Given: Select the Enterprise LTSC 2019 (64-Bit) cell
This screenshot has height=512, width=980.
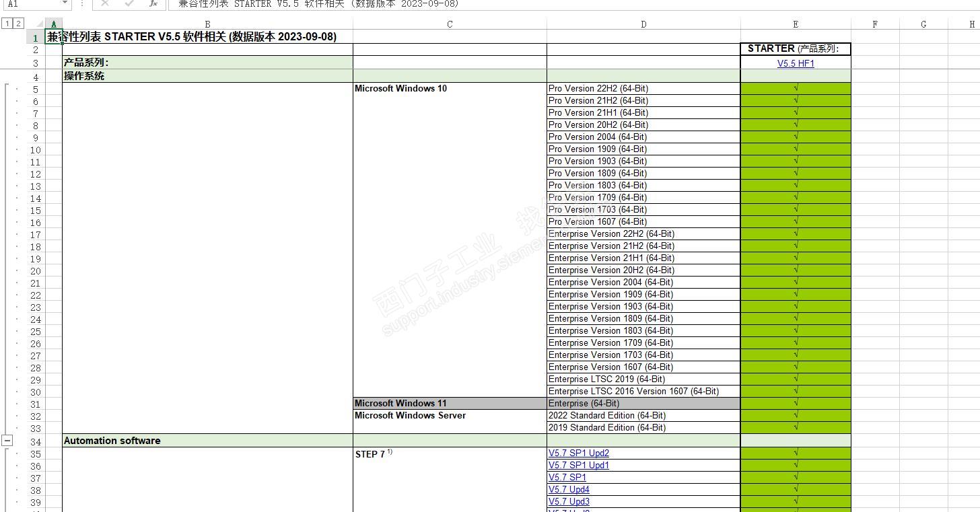Looking at the screenshot, I should click(643, 379).
